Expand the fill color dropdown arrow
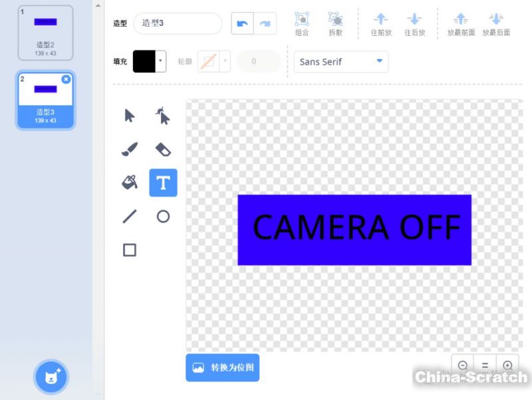 (160, 61)
